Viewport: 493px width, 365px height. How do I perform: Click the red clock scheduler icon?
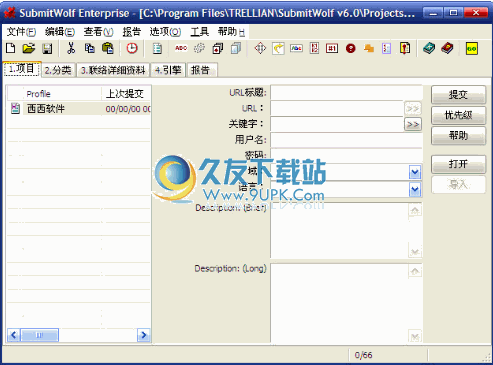point(132,48)
